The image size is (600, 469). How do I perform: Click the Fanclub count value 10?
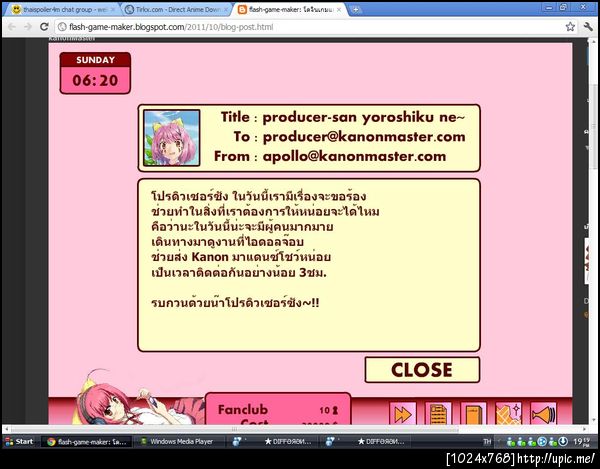coord(324,410)
